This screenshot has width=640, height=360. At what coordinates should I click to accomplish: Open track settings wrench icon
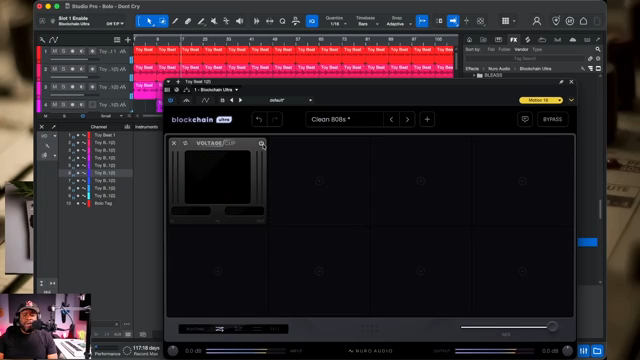click(x=42, y=40)
